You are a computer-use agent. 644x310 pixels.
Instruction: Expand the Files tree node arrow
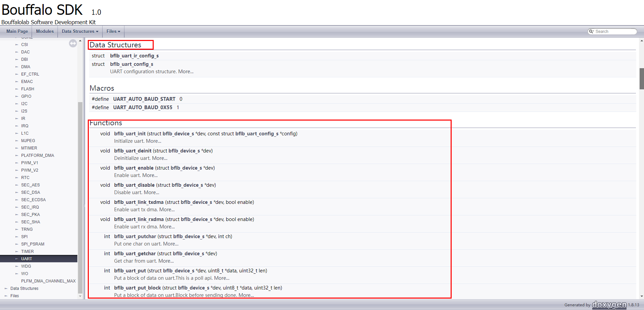[x=6, y=296]
